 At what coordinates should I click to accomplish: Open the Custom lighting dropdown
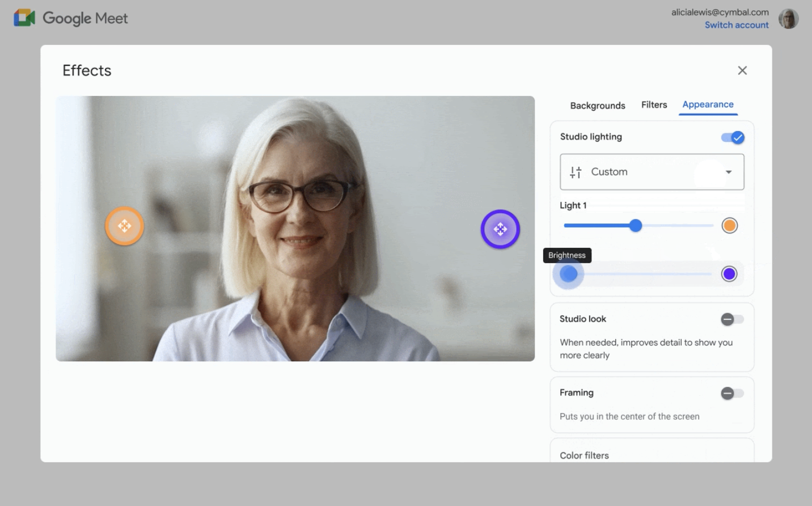click(x=652, y=172)
